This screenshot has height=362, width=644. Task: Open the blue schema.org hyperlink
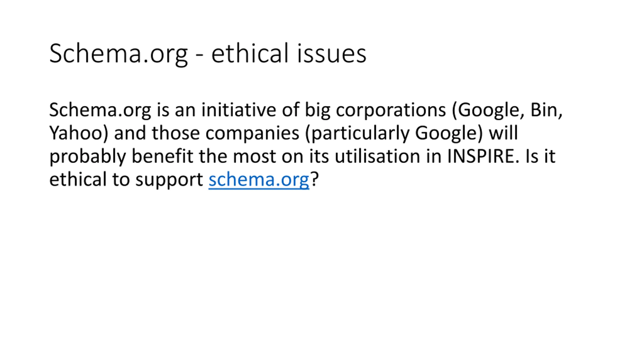click(259, 179)
